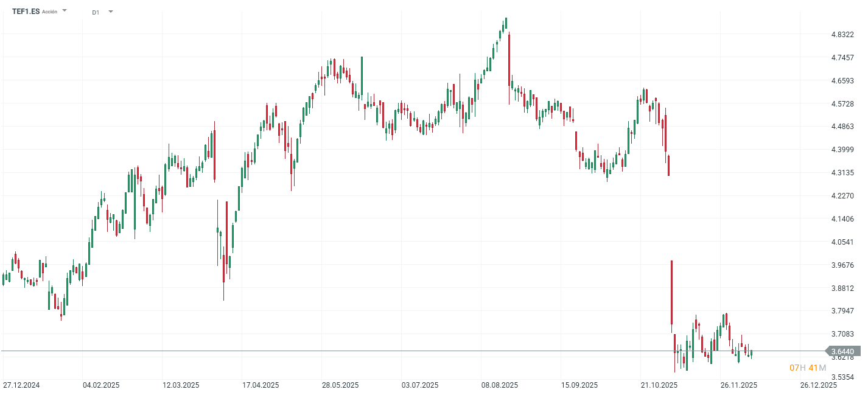
Task: Click the 21.10.2025 date axis label
Action: coord(659,385)
